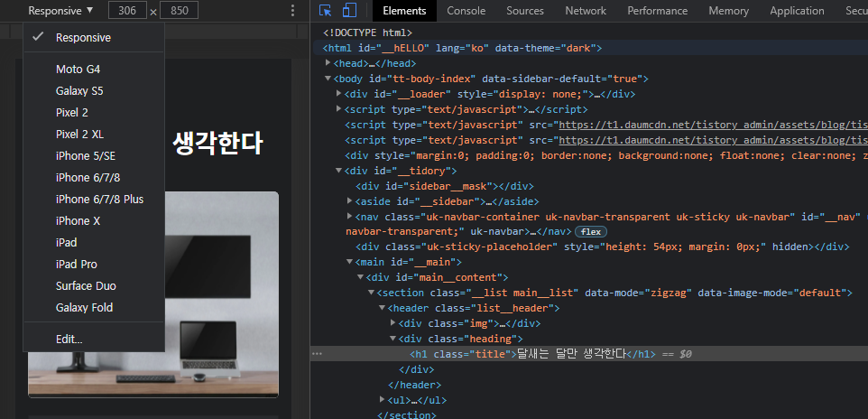The height and width of the screenshot is (419, 868).
Task: Open the Application tab
Action: pos(797,11)
